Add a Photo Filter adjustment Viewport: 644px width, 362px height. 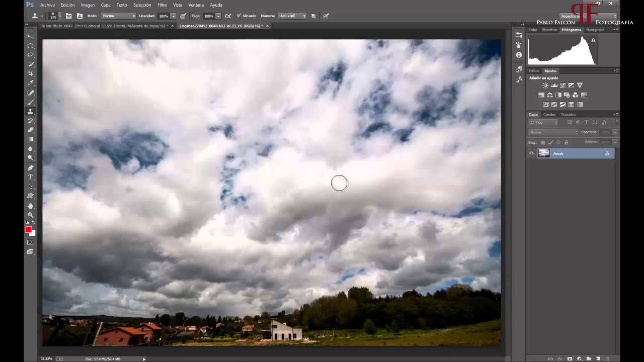click(567, 95)
